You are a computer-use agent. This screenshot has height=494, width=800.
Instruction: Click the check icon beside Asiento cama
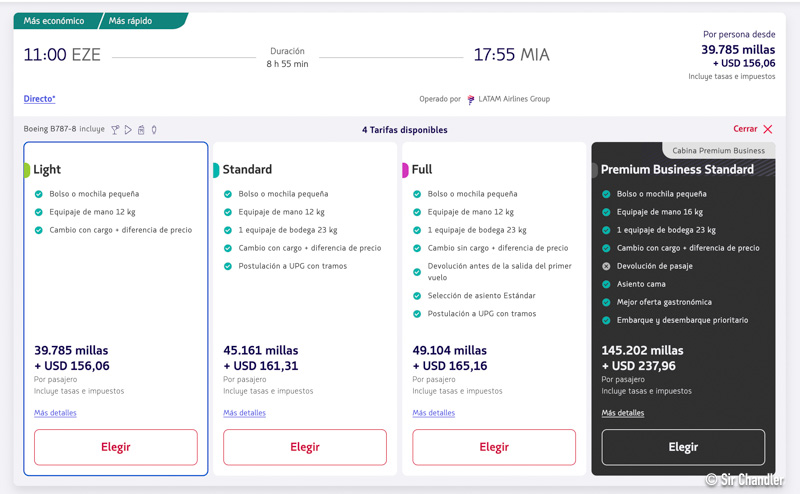pos(606,284)
